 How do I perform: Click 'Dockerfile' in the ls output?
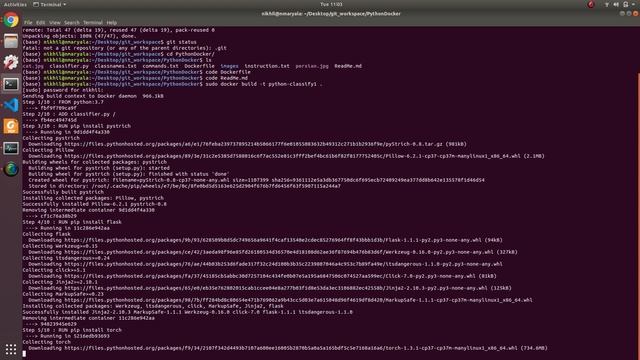pos(199,66)
